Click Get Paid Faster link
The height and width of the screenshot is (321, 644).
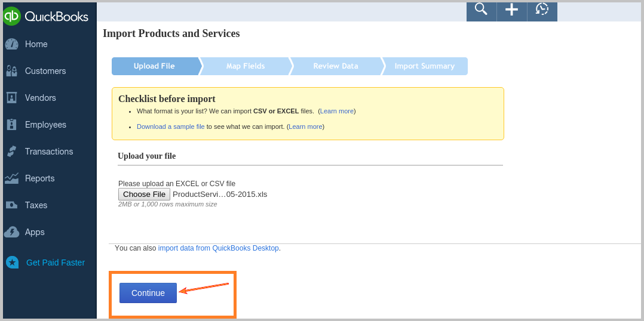pos(56,263)
